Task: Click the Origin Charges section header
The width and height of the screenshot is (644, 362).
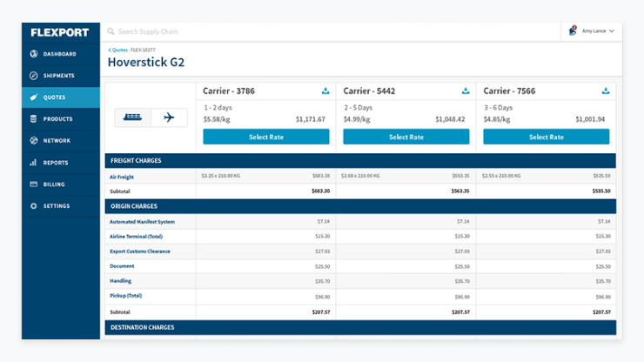Action: (x=360, y=206)
